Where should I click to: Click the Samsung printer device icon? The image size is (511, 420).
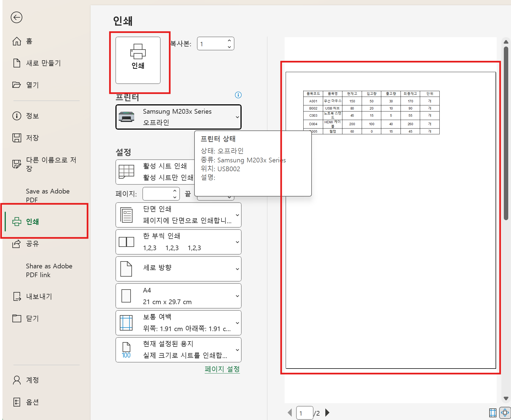pyautogui.click(x=126, y=117)
